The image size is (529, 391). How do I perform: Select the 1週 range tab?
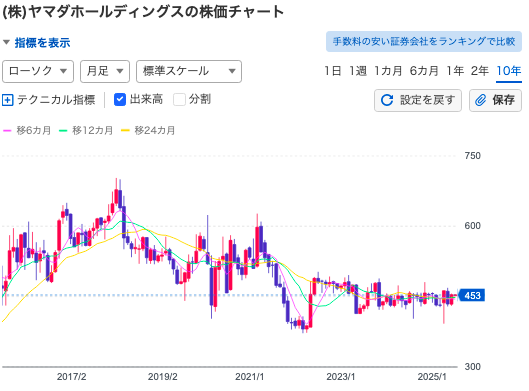(358, 71)
